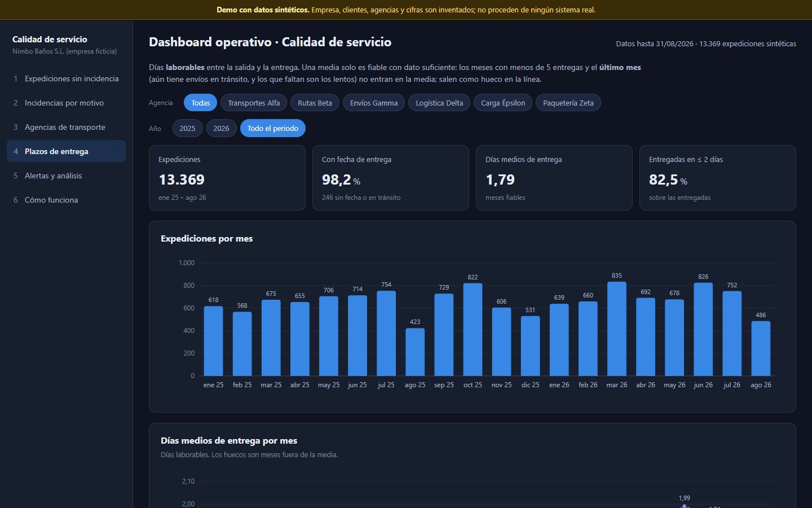
Task: Click the dic 25 bar labeled 531
Action: click(530, 346)
